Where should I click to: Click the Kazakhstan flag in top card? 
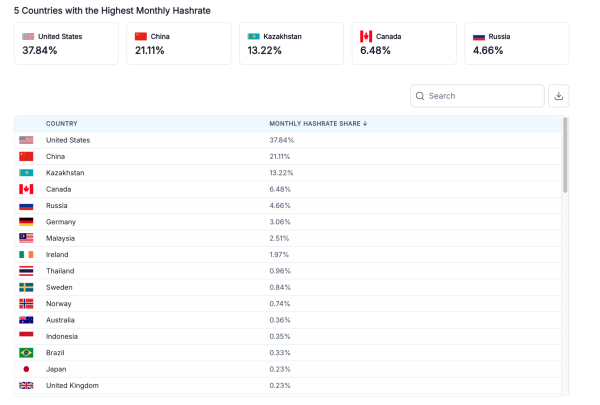[254, 36]
